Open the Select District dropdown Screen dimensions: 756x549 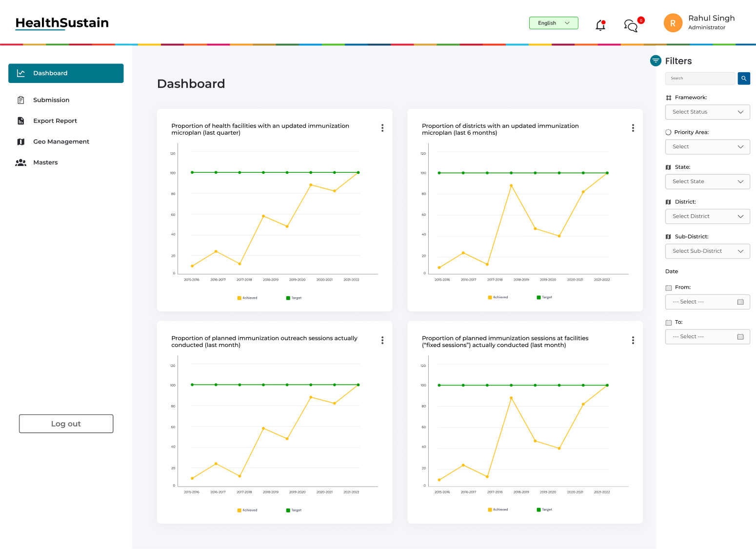point(707,216)
